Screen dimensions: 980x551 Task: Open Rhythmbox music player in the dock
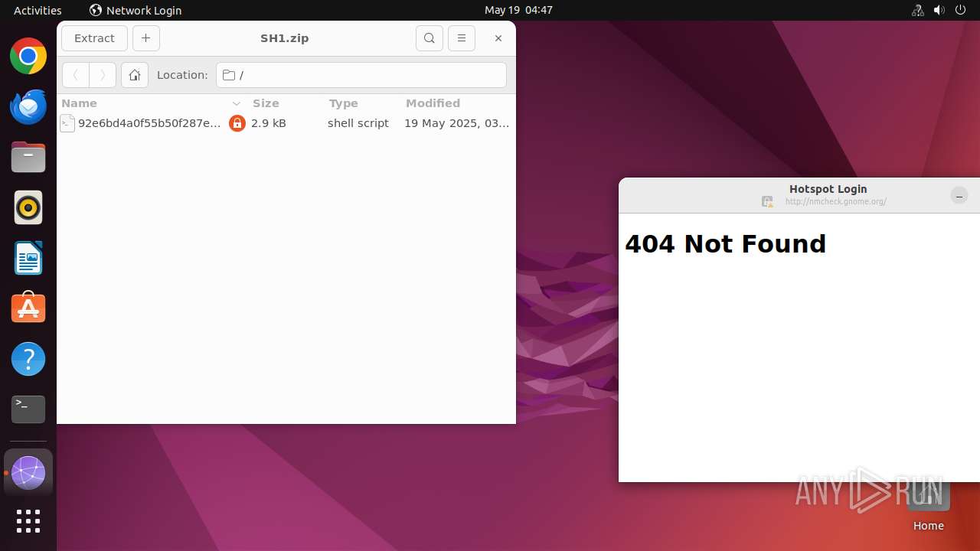pyautogui.click(x=28, y=207)
